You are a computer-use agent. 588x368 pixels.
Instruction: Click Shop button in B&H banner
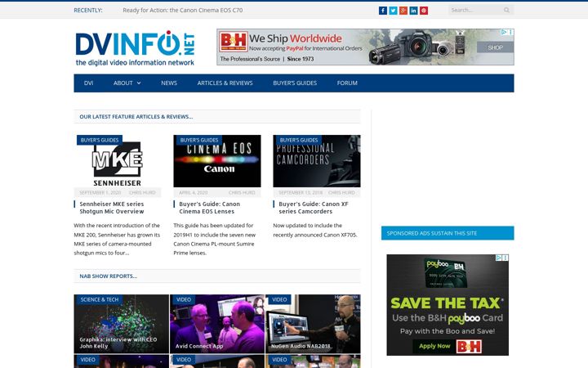coord(495,47)
